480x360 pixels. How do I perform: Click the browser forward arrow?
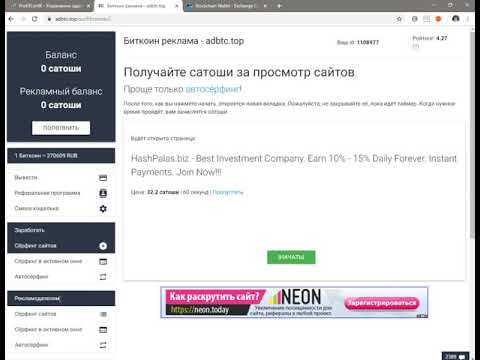point(23,19)
